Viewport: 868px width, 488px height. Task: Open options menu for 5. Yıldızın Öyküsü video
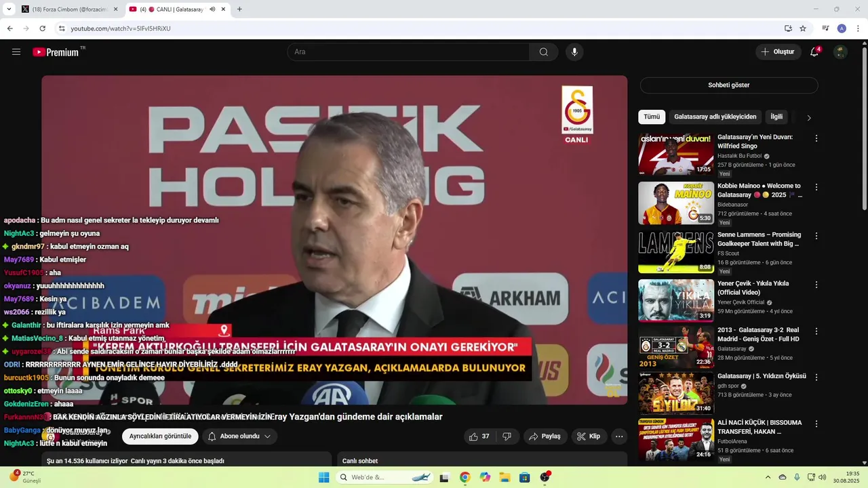[816, 377]
